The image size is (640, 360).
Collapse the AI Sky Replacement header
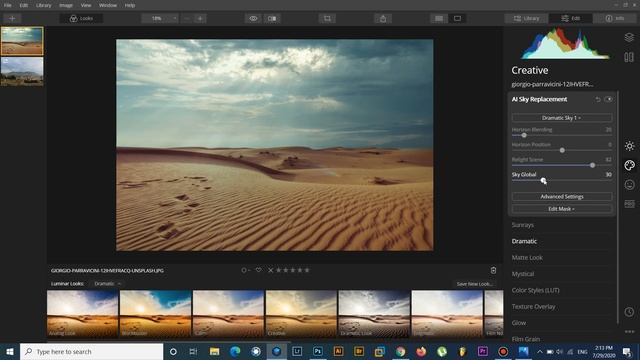click(539, 99)
